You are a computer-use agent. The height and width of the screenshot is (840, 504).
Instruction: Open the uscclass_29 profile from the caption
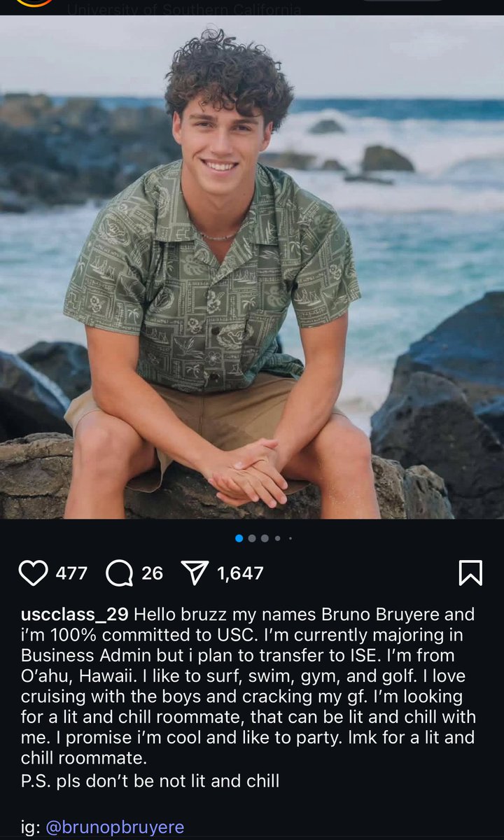[74, 615]
